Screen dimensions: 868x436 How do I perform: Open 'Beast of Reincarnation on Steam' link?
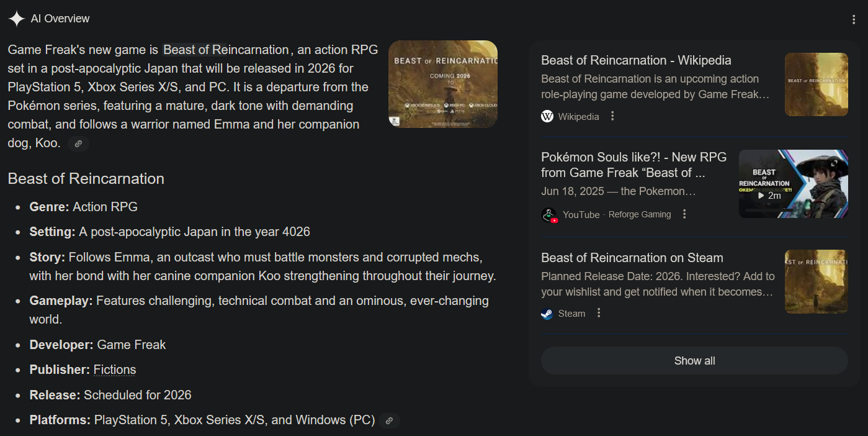pos(632,258)
